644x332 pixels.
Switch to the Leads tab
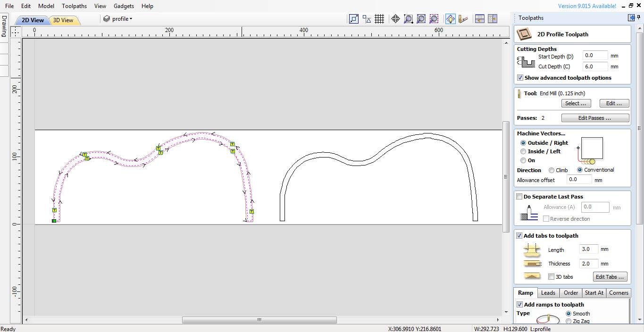point(548,293)
